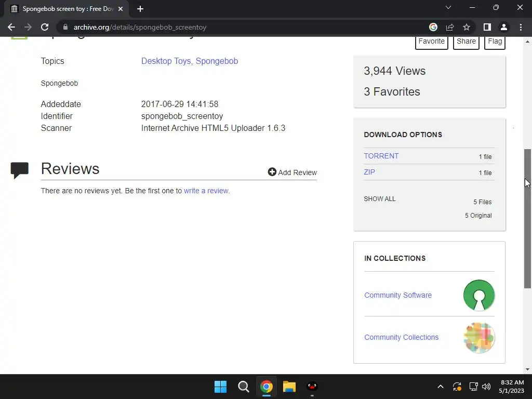
Task: Open a new browser tab
Action: 140,9
